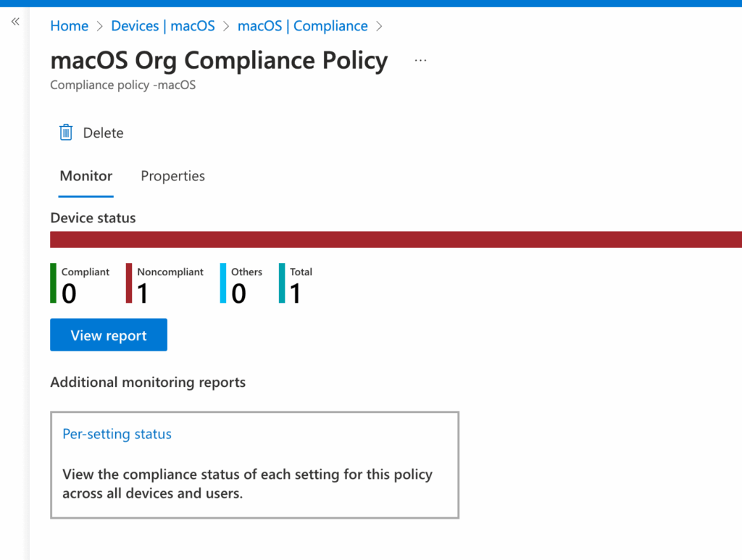Switch to the Properties tab

[x=172, y=176]
